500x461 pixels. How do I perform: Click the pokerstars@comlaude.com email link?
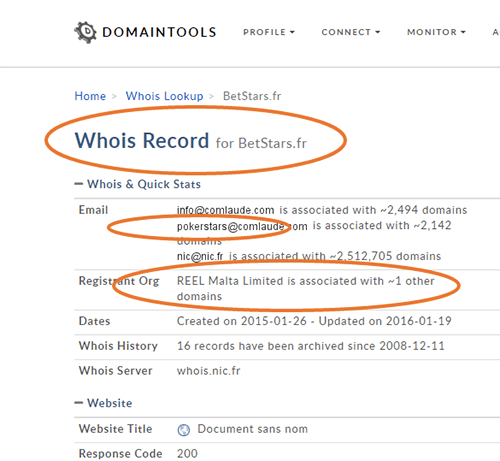[x=242, y=226]
